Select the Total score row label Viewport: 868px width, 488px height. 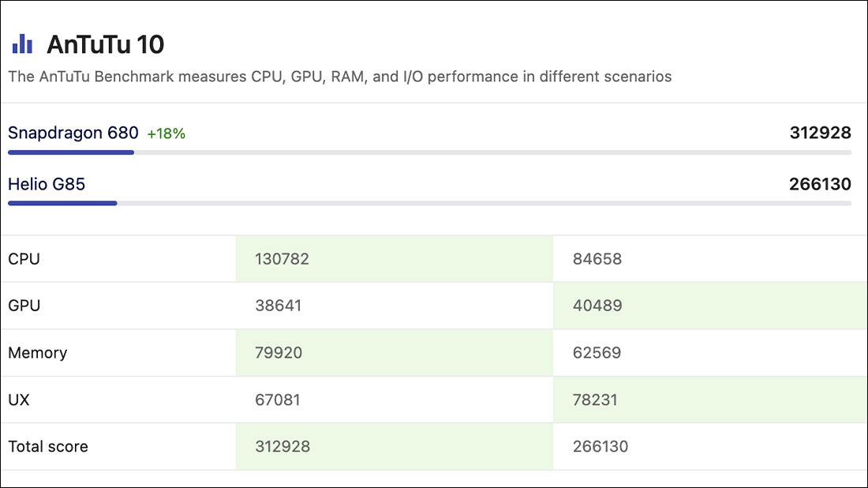point(48,447)
